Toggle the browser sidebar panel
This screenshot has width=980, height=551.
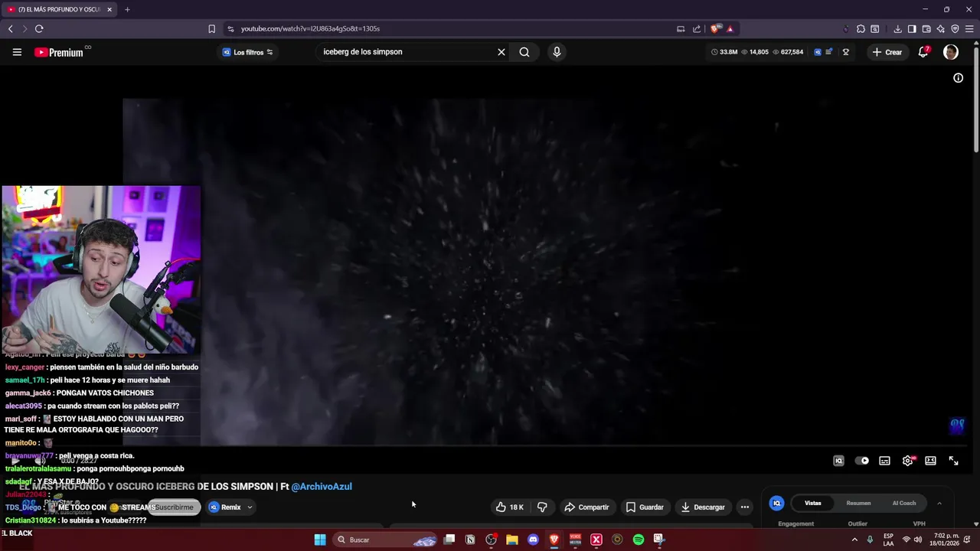(x=912, y=28)
